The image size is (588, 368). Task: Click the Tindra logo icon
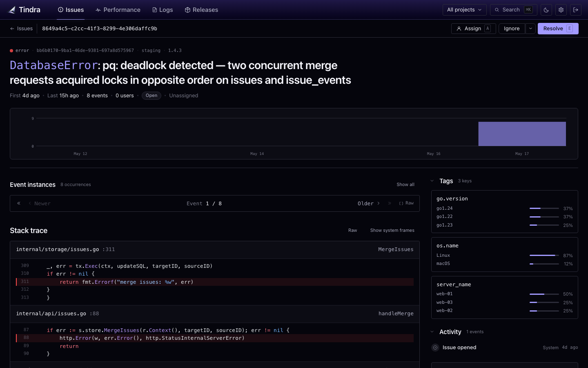(x=12, y=10)
